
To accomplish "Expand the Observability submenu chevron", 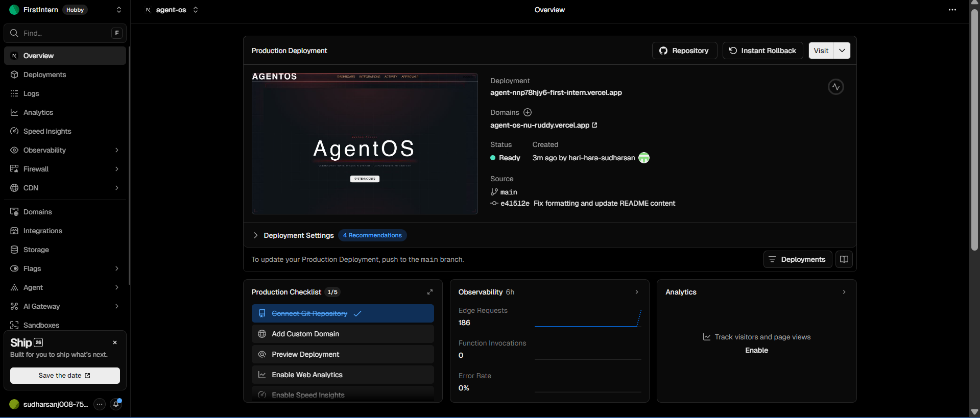I will pos(117,150).
